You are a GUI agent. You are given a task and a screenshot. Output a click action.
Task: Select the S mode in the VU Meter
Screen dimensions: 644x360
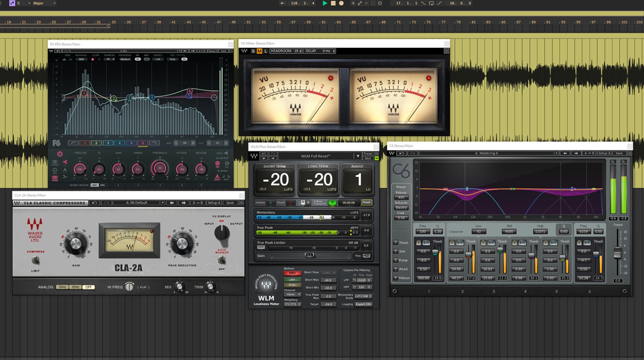[x=253, y=51]
